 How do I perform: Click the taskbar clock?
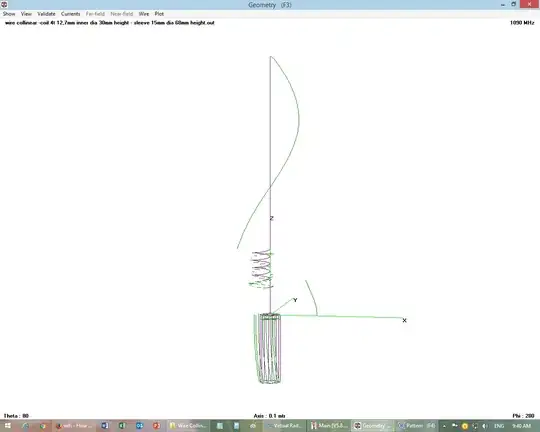click(x=521, y=426)
